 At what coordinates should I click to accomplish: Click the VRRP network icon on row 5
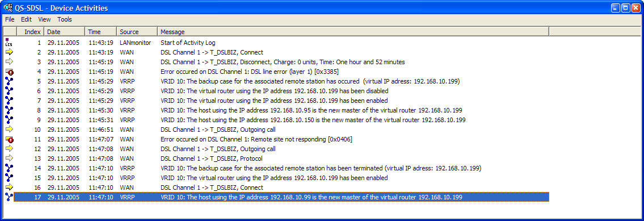click(x=9, y=81)
